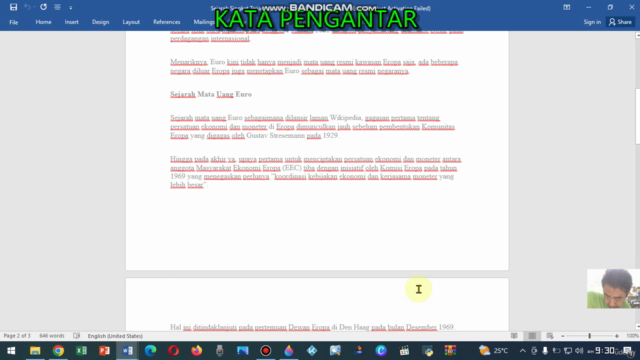Switch to the Insert ribbon tab
Image resolution: width=640 pixels, height=360 pixels.
tap(71, 22)
